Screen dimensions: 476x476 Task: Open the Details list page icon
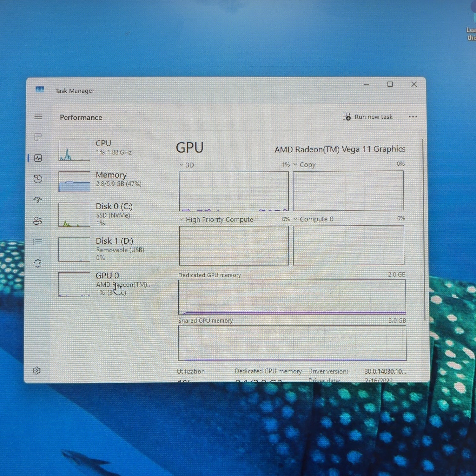(37, 242)
